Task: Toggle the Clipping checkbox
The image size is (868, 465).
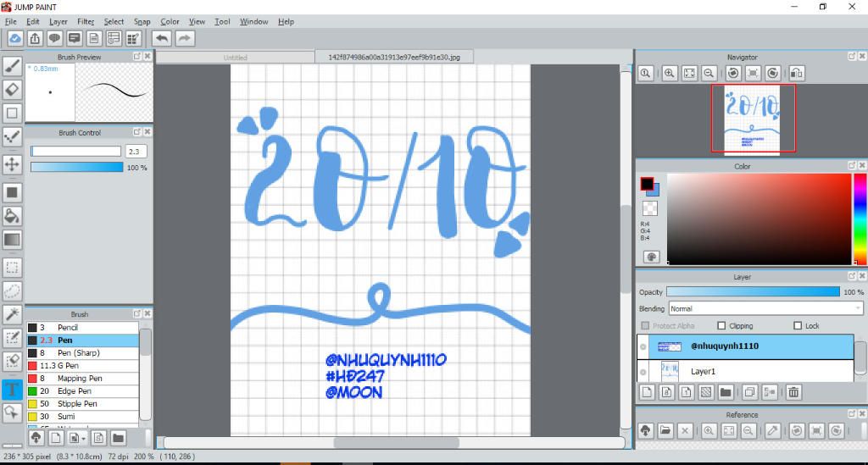Action: click(721, 325)
